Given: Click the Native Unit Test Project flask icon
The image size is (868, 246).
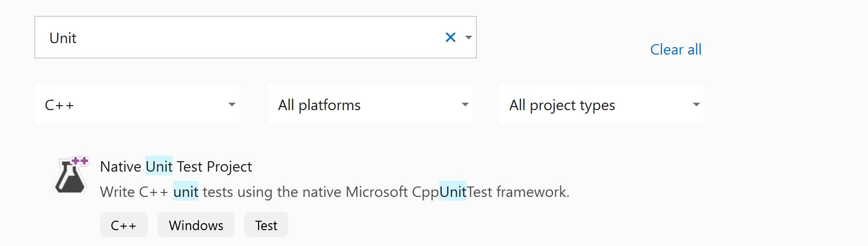Looking at the screenshot, I should [x=71, y=175].
